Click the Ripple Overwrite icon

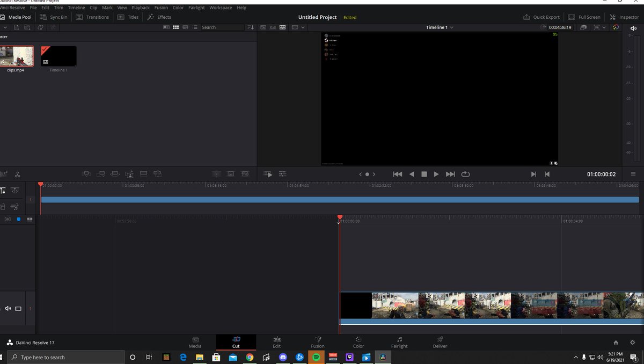[115, 174]
